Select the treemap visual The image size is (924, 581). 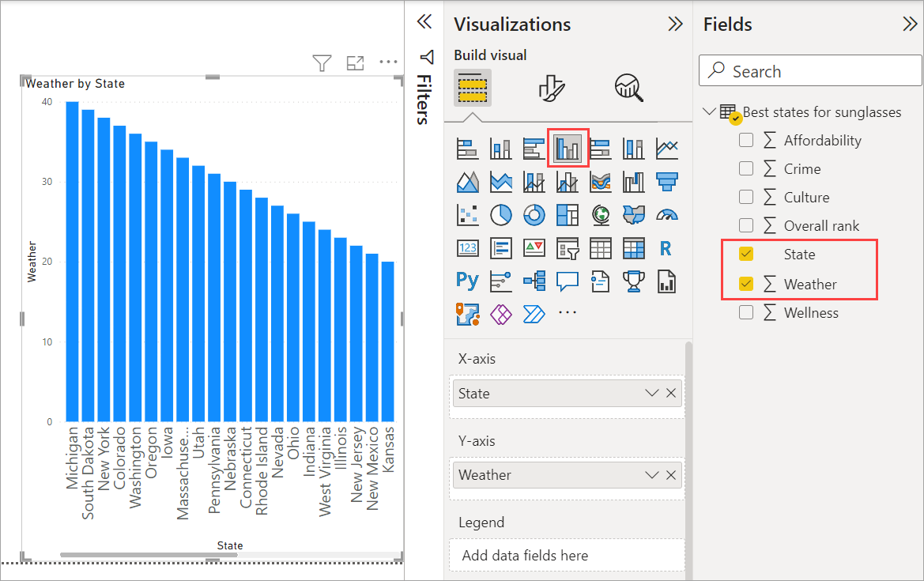pos(567,214)
